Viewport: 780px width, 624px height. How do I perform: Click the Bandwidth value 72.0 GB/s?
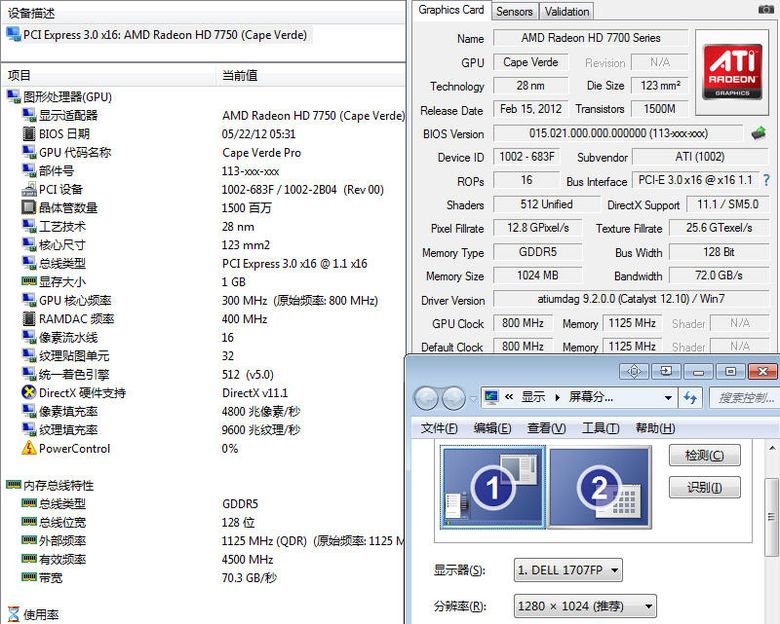[719, 275]
